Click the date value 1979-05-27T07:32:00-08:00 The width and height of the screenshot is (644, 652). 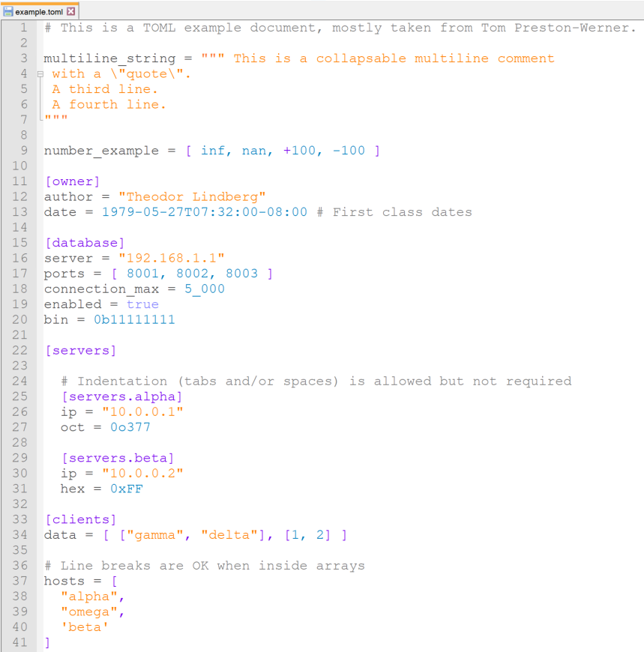click(x=205, y=212)
